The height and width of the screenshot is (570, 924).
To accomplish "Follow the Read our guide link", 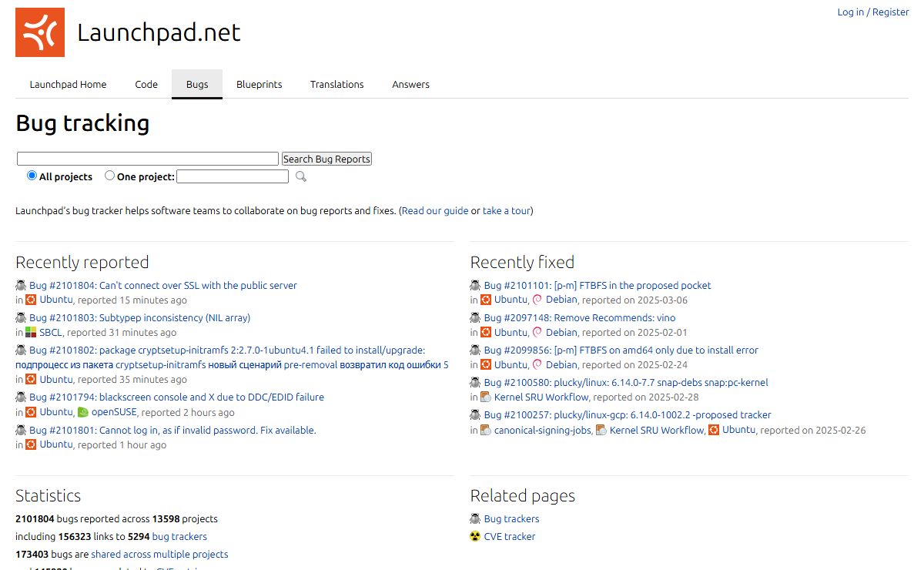I will point(435,210).
